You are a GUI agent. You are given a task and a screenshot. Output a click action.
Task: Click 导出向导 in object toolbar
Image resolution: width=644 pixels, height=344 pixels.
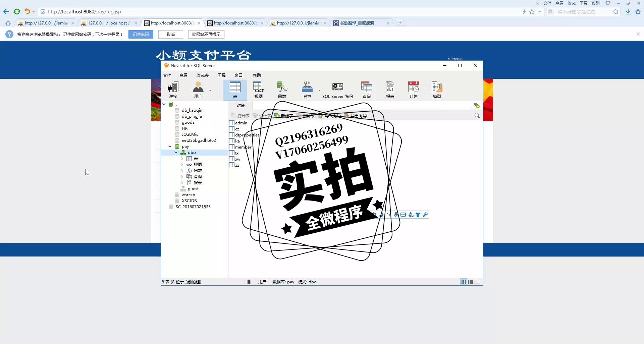click(355, 116)
